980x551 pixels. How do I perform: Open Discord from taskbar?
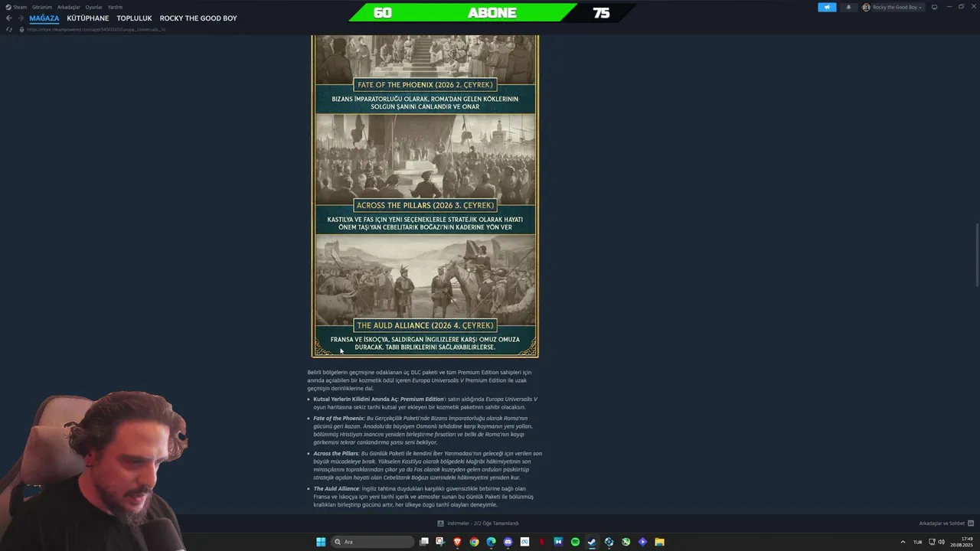pos(508,542)
